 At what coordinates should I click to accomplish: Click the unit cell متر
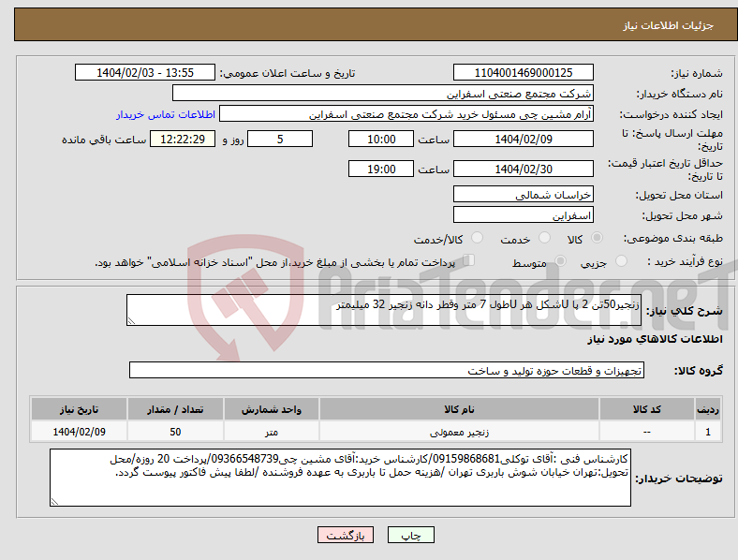[x=271, y=432]
